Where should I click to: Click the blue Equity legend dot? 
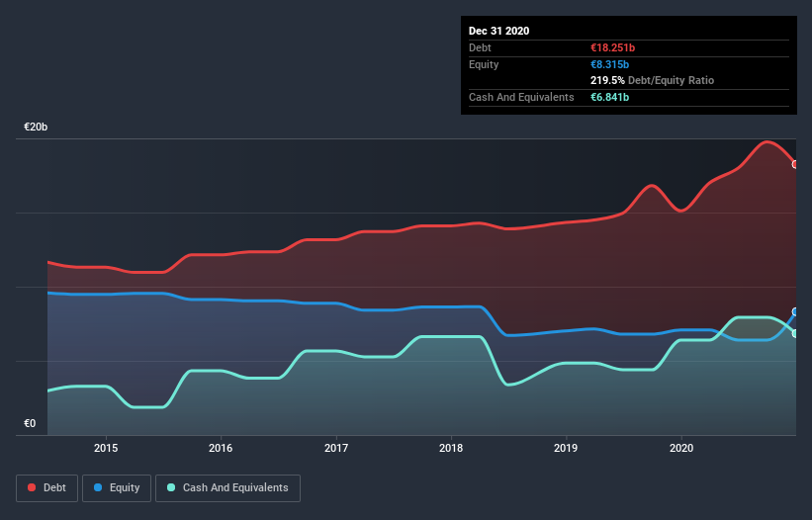pyautogui.click(x=98, y=487)
